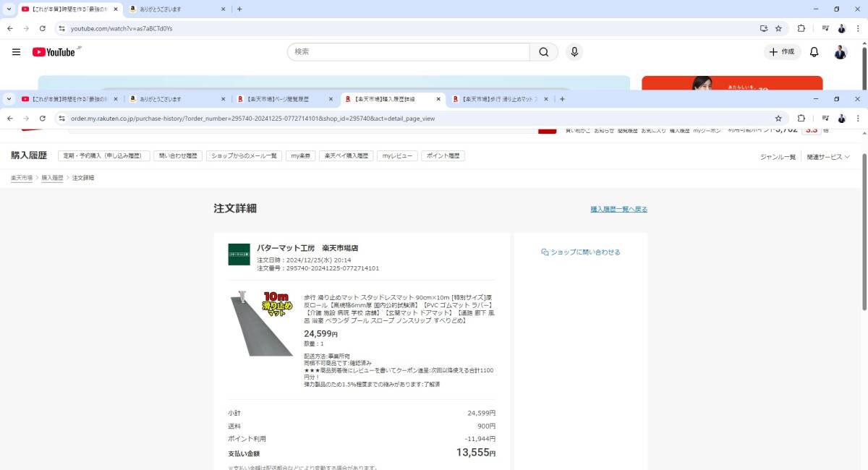The width and height of the screenshot is (868, 470).
Task: Open ジャンル一覧 link
Action: (778, 157)
